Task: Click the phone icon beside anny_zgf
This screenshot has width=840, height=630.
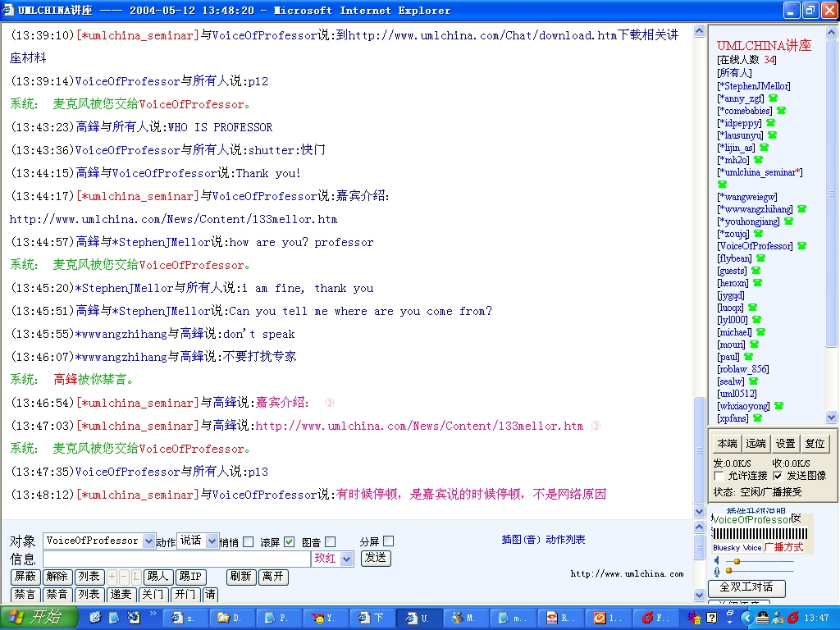Action: click(x=773, y=98)
